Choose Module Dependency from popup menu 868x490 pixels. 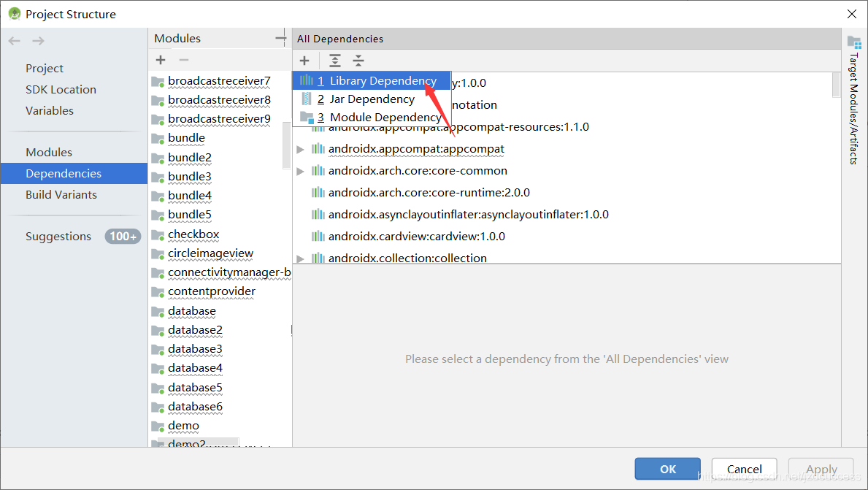point(372,118)
